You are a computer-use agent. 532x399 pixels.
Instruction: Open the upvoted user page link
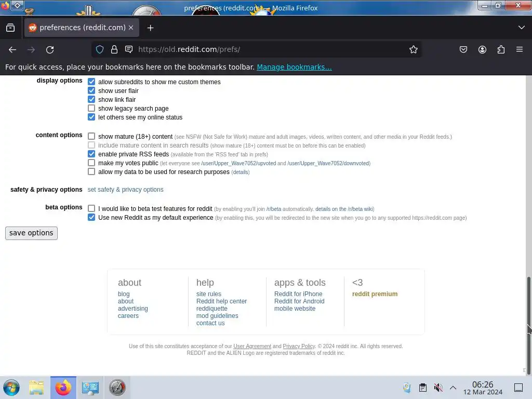coord(238,164)
